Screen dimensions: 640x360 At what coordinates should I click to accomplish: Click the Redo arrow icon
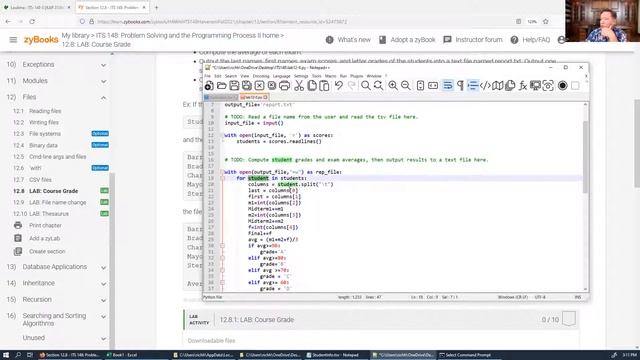click(x=351, y=85)
